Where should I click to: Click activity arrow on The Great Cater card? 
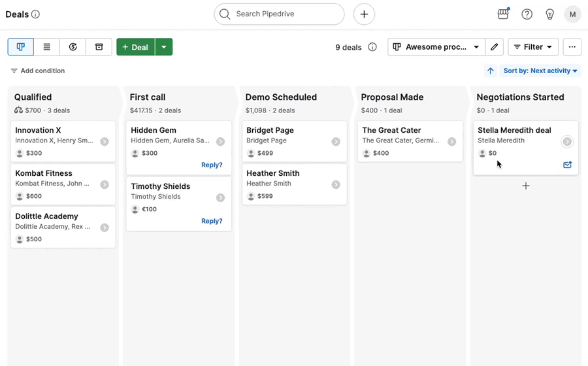click(452, 141)
